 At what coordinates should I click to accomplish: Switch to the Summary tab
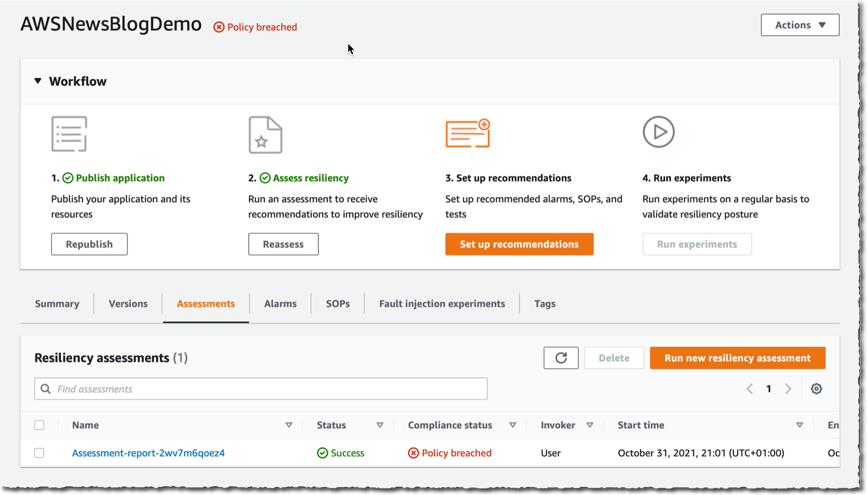tap(57, 304)
